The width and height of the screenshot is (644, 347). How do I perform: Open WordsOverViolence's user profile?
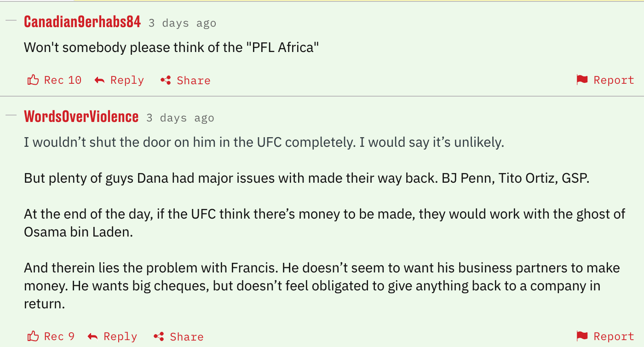pyautogui.click(x=81, y=116)
